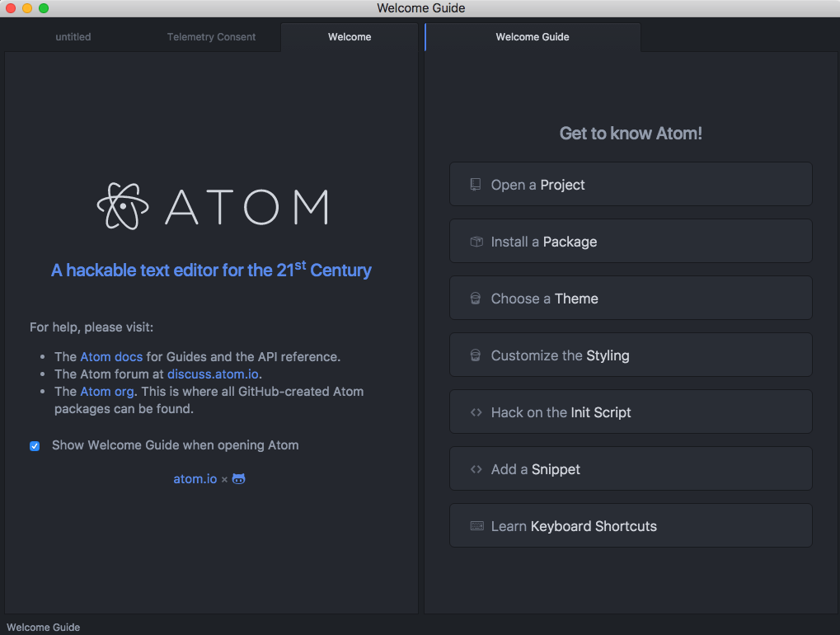The height and width of the screenshot is (635, 840).
Task: Open the Telemetry Consent tab
Action: [211, 37]
